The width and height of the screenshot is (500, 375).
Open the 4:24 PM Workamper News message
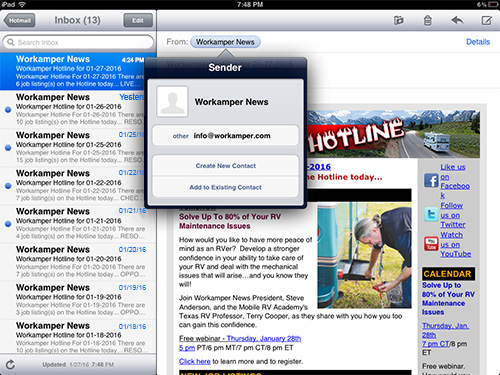coord(78,71)
